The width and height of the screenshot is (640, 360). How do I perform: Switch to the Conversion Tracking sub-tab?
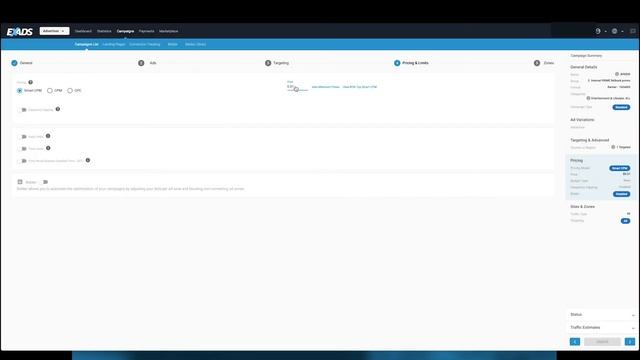pos(145,44)
